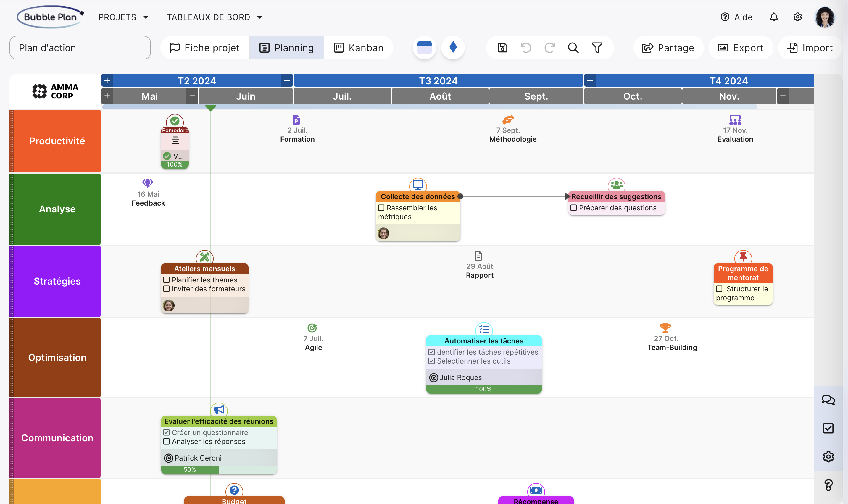Image resolution: width=848 pixels, height=504 pixels.
Task: Click the Pomodoro 100% progress bar
Action: tap(175, 164)
